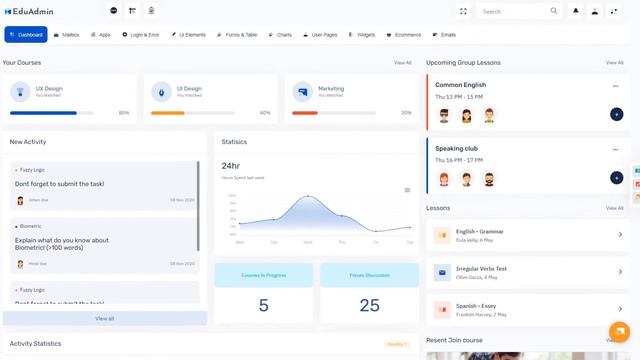Click first avatar in Common English lesson

tap(444, 116)
